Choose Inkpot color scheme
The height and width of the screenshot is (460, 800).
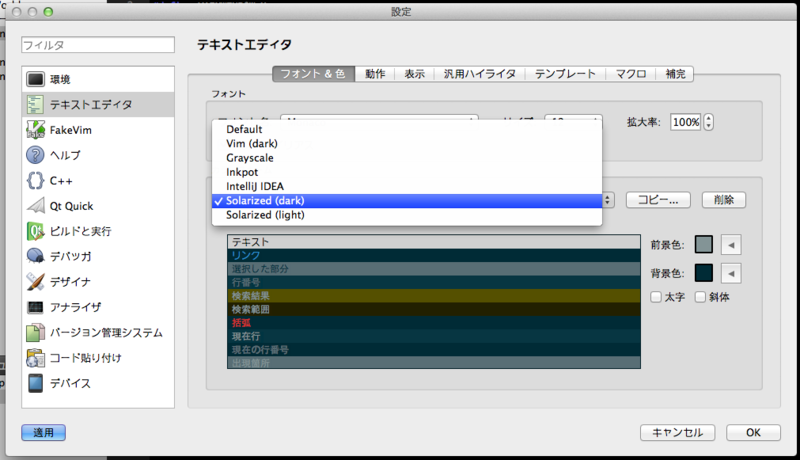(407, 172)
